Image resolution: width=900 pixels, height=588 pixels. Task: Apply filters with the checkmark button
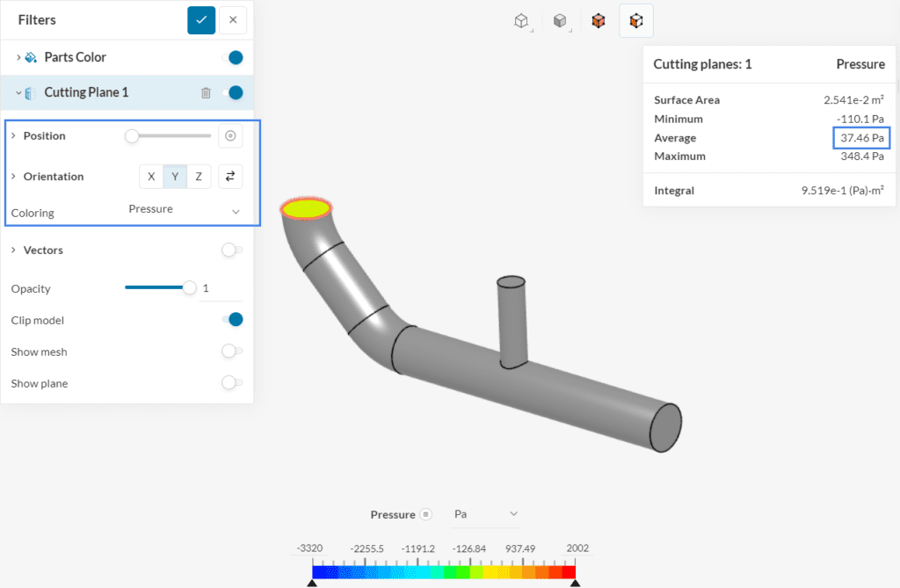pos(200,19)
